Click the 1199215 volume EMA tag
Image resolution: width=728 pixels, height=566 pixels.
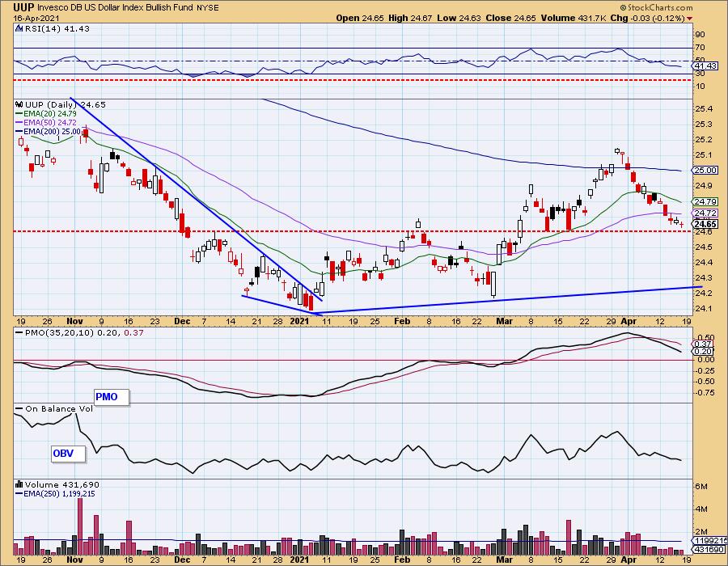tap(709, 541)
